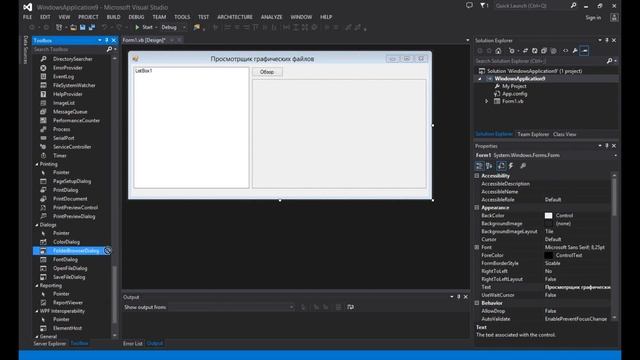The image size is (640, 360).
Task: Click the Open File folder icon
Action: 73,27
